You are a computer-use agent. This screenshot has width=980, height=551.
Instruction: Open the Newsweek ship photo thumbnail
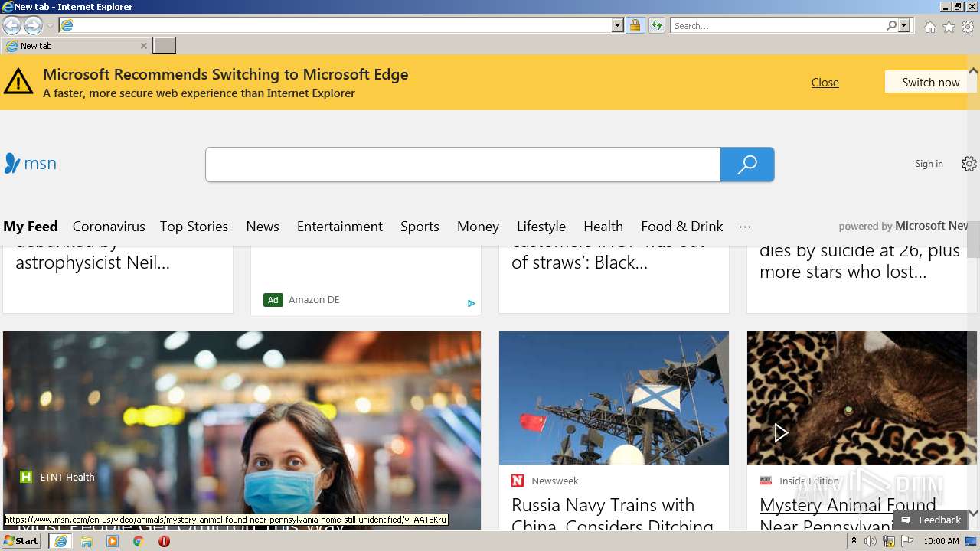[614, 398]
